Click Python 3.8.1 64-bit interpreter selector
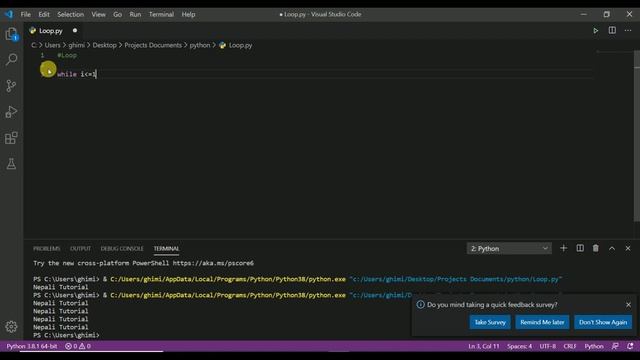The height and width of the screenshot is (360, 640). pos(32,346)
